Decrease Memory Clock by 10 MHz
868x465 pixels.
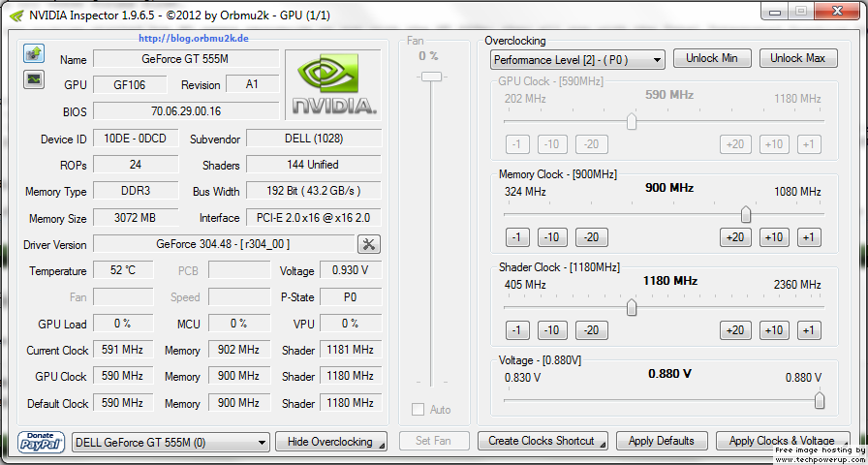[x=552, y=237]
